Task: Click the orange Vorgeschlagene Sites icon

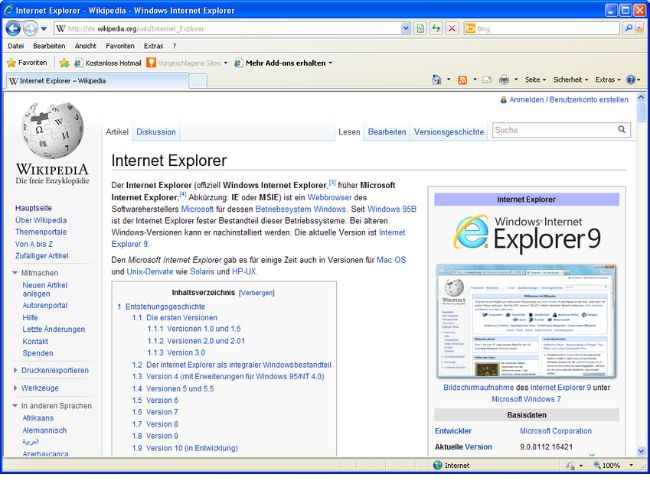Action: coord(151,63)
